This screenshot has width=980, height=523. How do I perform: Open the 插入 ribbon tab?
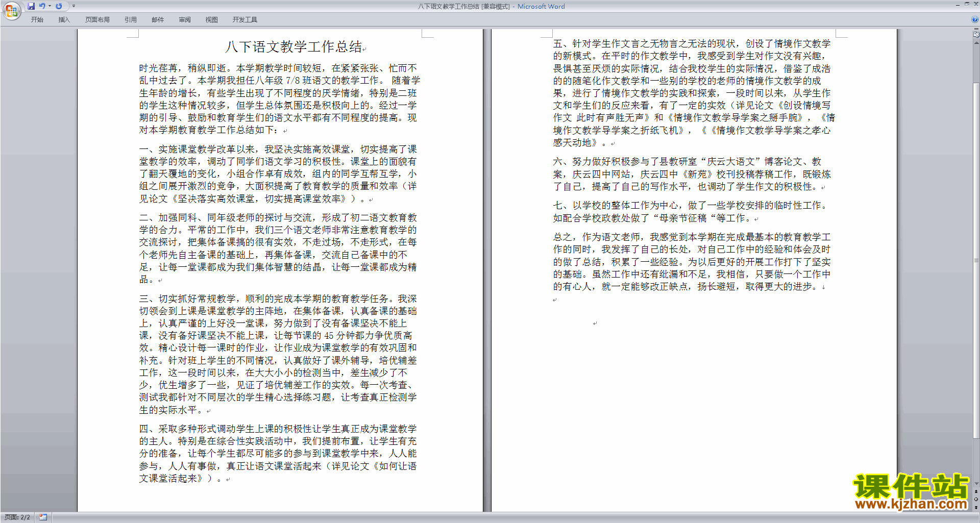tap(64, 20)
